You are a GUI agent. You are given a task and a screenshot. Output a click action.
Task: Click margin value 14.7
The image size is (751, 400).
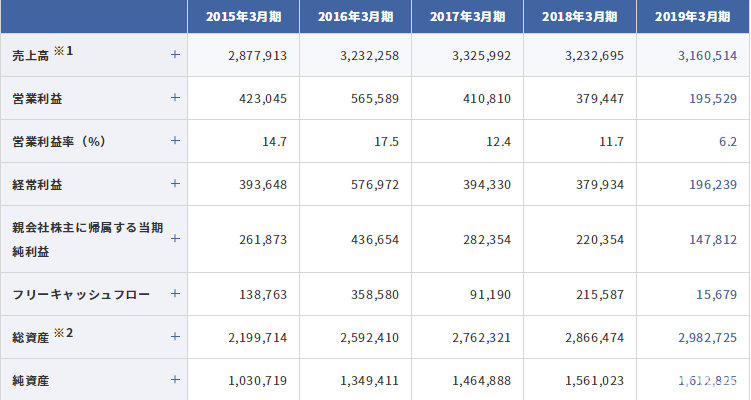[274, 142]
